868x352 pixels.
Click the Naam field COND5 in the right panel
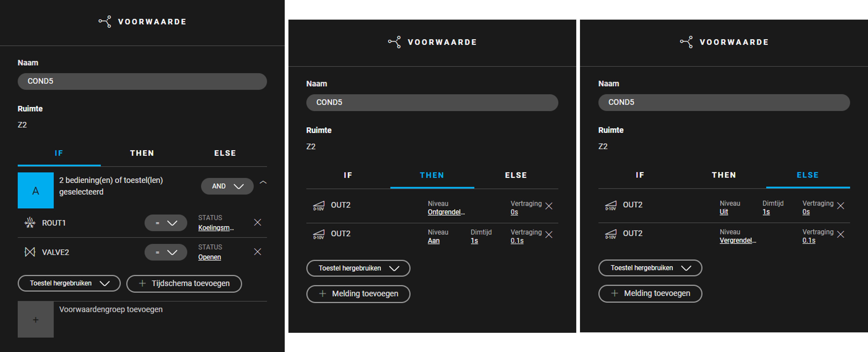coord(724,103)
